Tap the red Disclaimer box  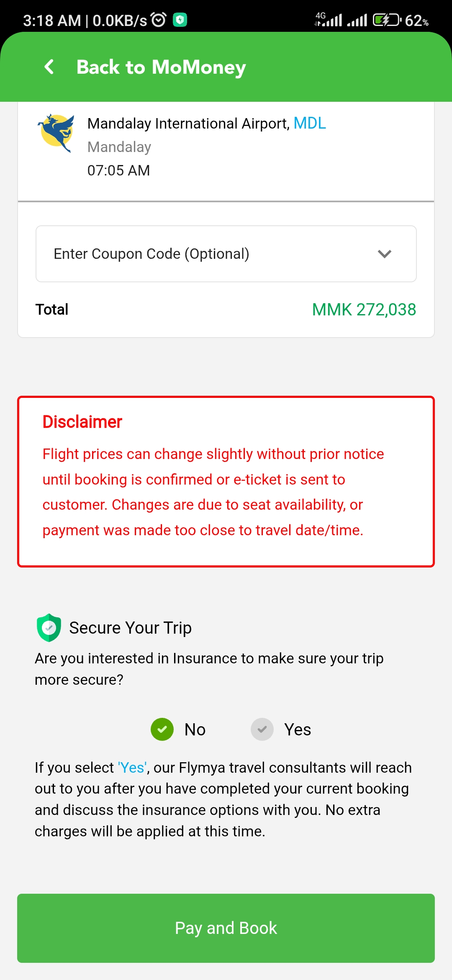click(226, 482)
